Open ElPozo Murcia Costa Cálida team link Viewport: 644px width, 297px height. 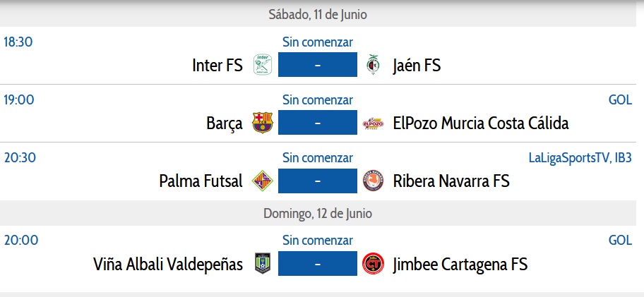[480, 123]
